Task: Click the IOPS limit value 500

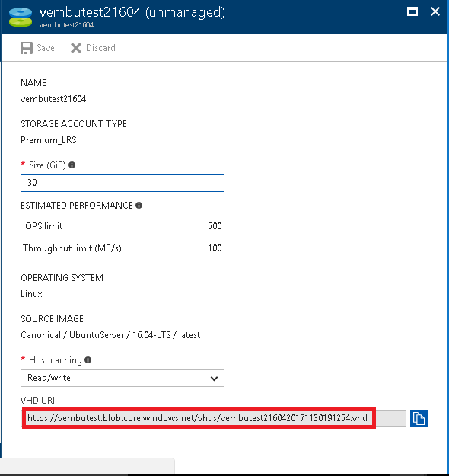Action: pyautogui.click(x=215, y=226)
